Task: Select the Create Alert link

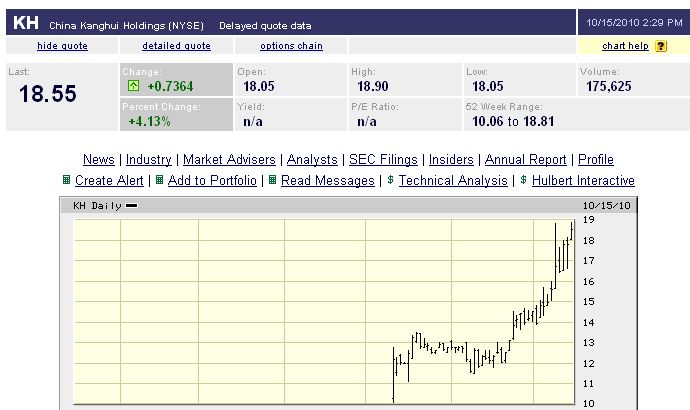Action: click(109, 180)
